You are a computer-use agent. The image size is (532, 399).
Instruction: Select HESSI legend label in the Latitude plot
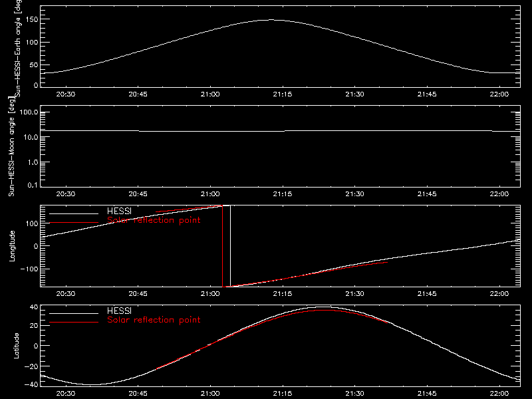pos(119,311)
